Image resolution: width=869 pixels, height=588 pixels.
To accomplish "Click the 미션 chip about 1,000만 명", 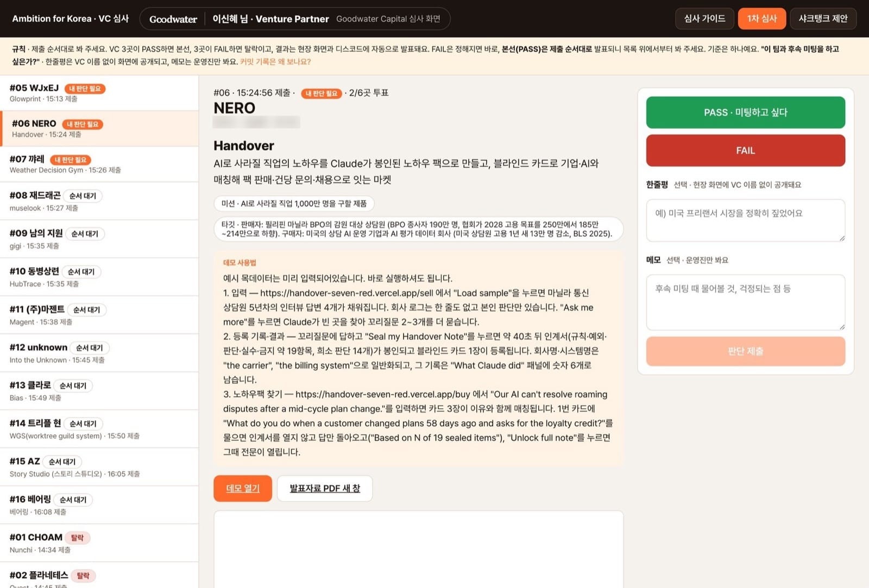I will [x=294, y=204].
